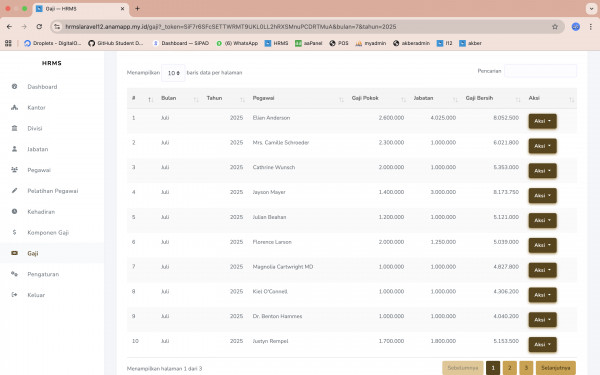Open Dashboard SIPAD bookmark
600x375 pixels.
(181, 43)
